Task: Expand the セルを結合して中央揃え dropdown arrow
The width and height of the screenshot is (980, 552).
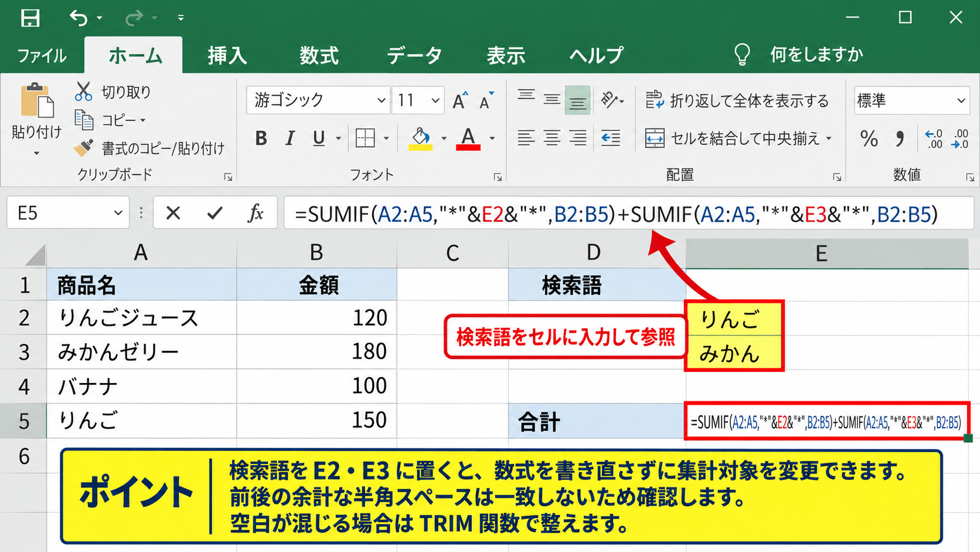Action: 829,138
